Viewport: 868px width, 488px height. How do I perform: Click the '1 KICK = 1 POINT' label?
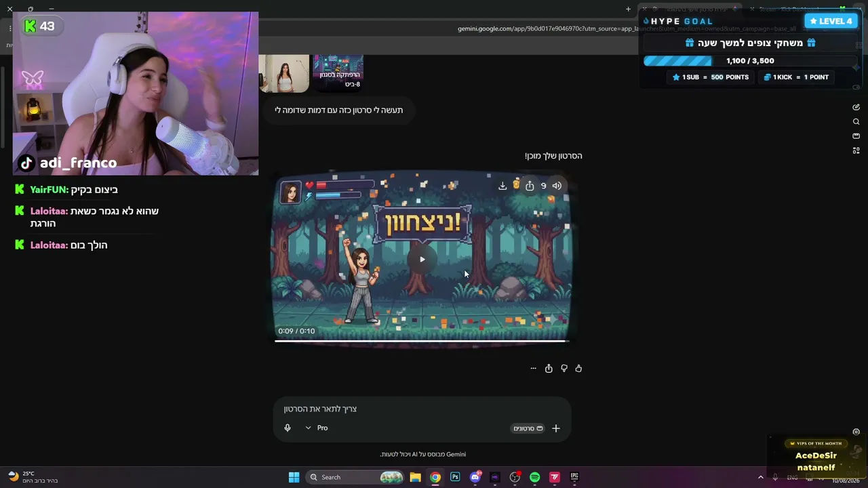coord(796,77)
